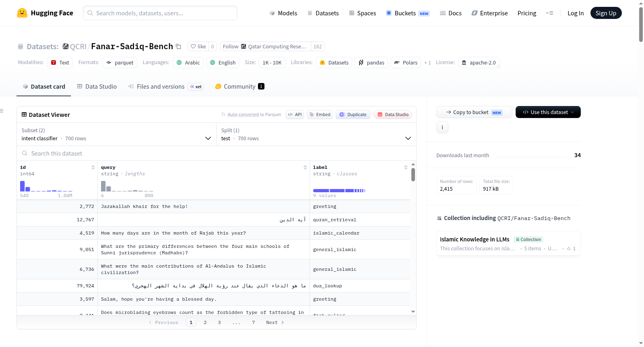
Task: Click the Polars library tag
Action: click(406, 62)
